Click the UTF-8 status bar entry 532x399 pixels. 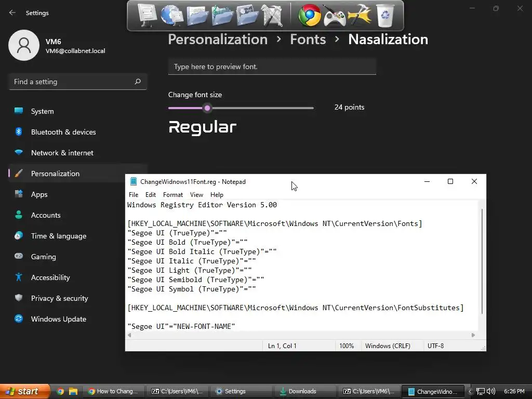tap(436, 345)
